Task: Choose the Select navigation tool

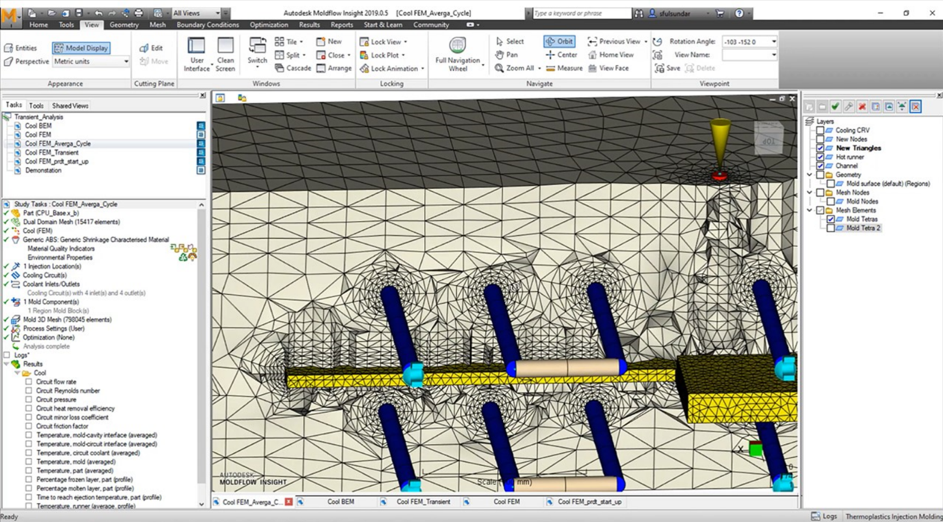Action: click(x=510, y=41)
